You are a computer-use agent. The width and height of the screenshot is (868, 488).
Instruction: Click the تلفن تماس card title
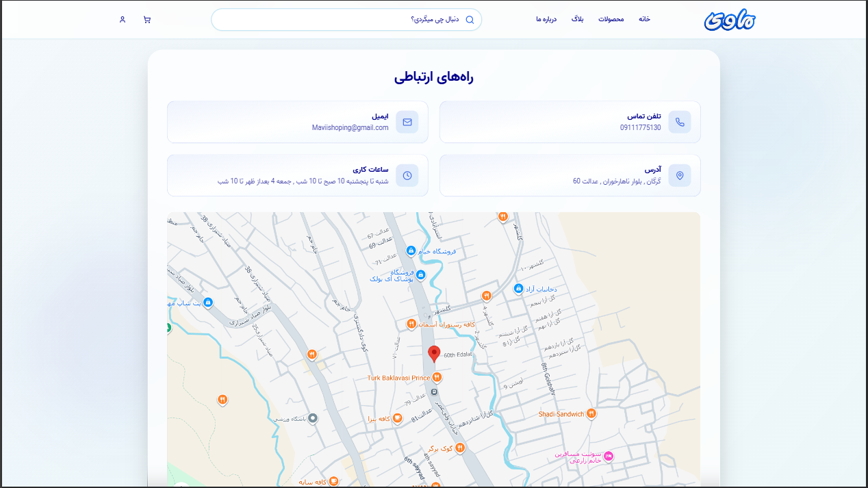tap(644, 116)
